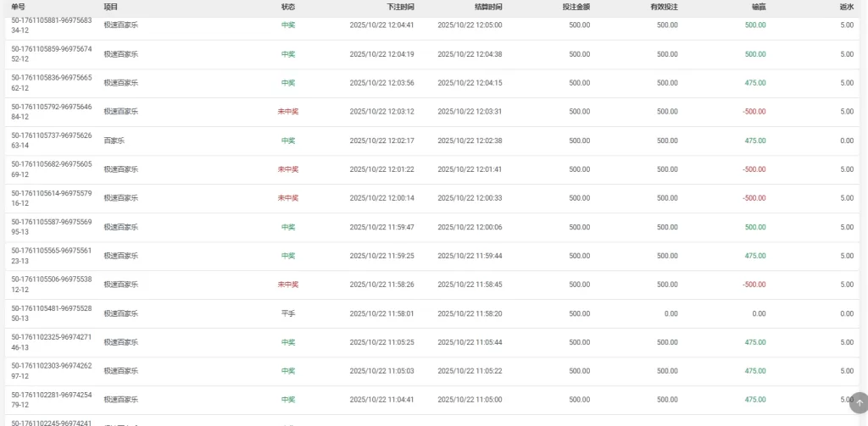Select bet time 2025/10/22 12:03:12
The height and width of the screenshot is (426, 868).
pyautogui.click(x=381, y=112)
